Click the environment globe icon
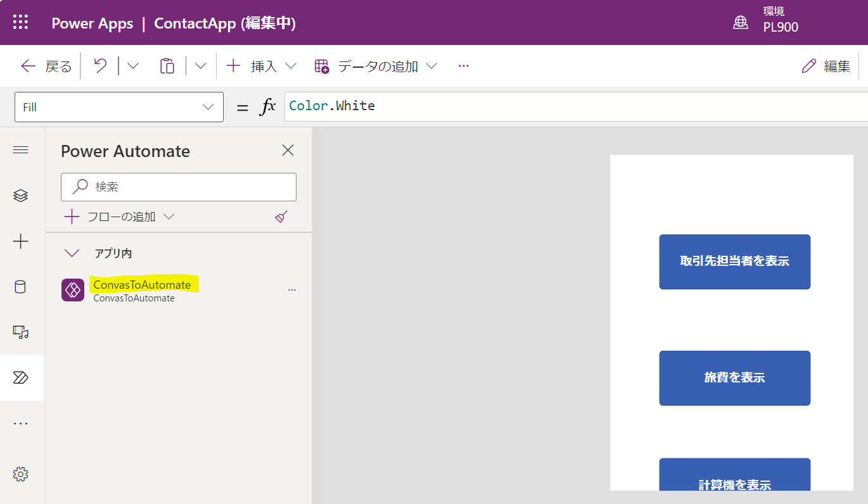 pos(740,22)
